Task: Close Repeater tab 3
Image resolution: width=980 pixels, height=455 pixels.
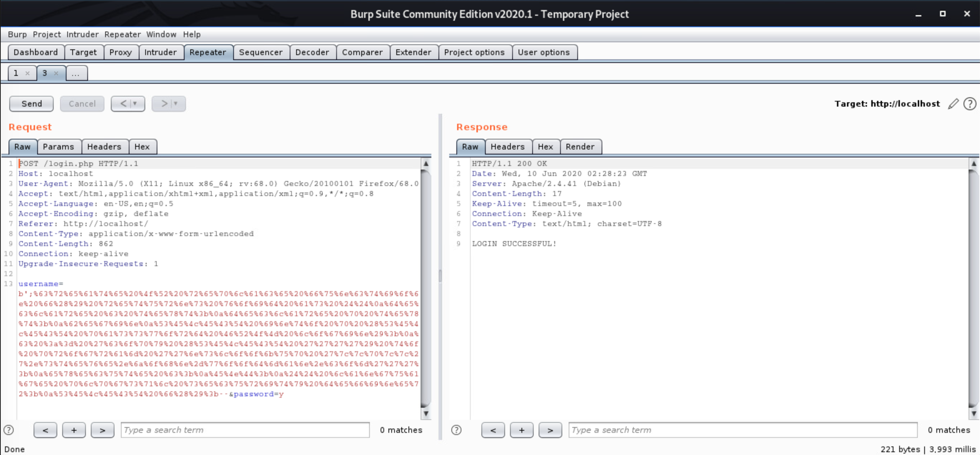Action: [56, 73]
